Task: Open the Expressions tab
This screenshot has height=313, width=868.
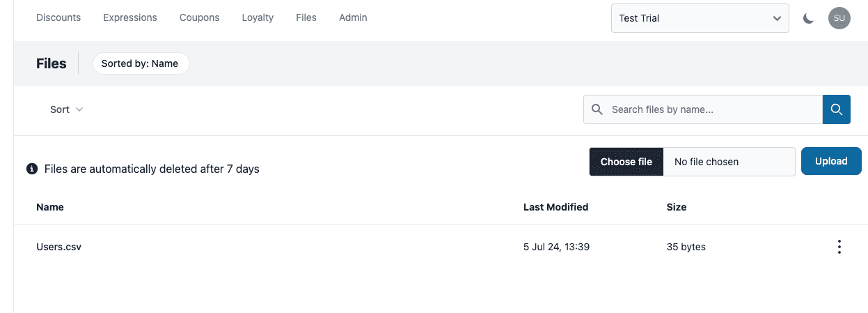Action: pos(130,17)
